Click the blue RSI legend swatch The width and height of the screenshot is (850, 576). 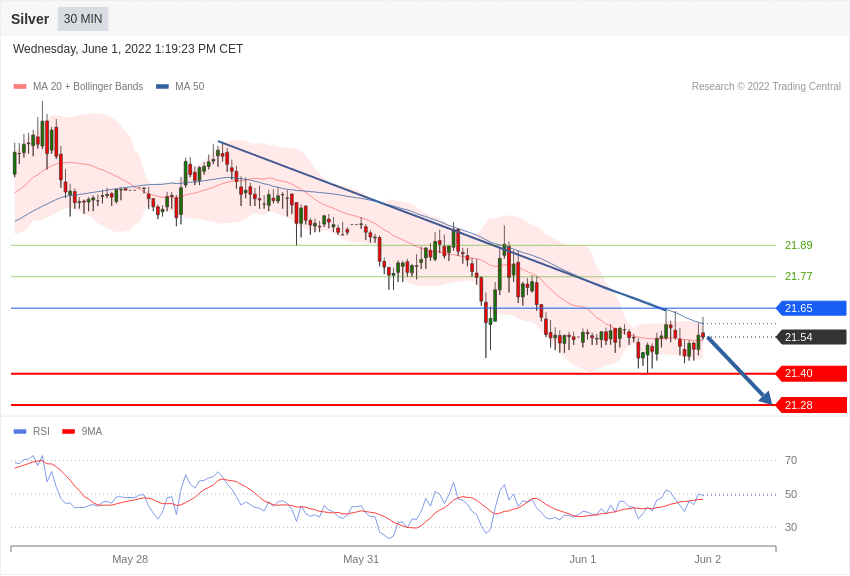(x=20, y=431)
